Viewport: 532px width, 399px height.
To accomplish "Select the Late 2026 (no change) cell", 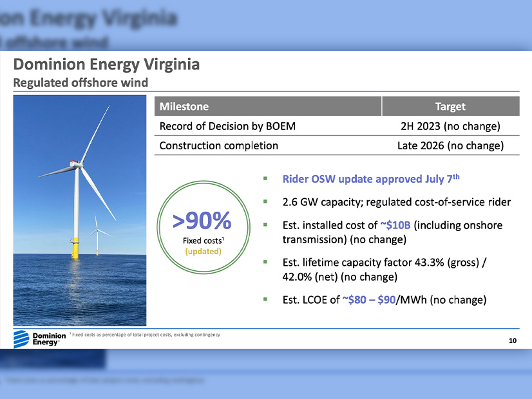I will [450, 145].
